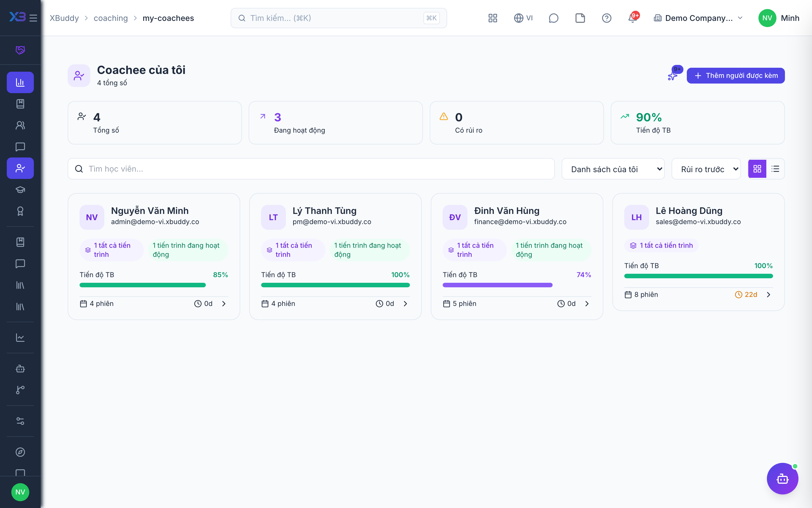This screenshot has width=812, height=508.
Task: Open the Danh sách của tôi dropdown
Action: [613, 169]
